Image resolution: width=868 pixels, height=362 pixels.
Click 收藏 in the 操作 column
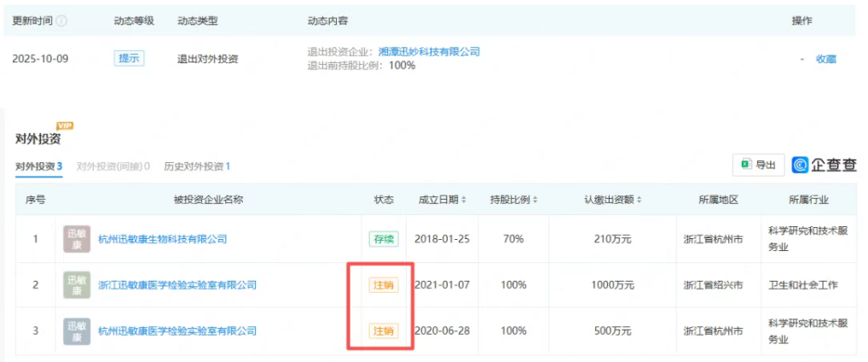825,59
